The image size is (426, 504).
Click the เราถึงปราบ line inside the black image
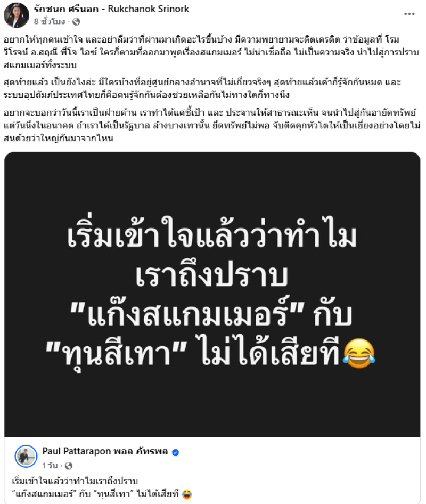tap(211, 275)
